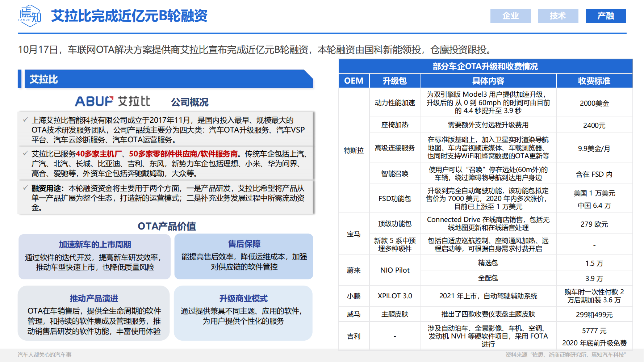Click the 收费标准 column header
Viewport: 644px width, 362px height.
[x=594, y=81]
